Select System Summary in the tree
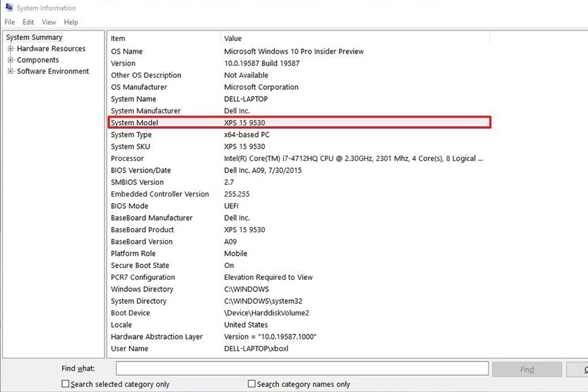Image resolution: width=588 pixels, height=392 pixels. pos(34,37)
